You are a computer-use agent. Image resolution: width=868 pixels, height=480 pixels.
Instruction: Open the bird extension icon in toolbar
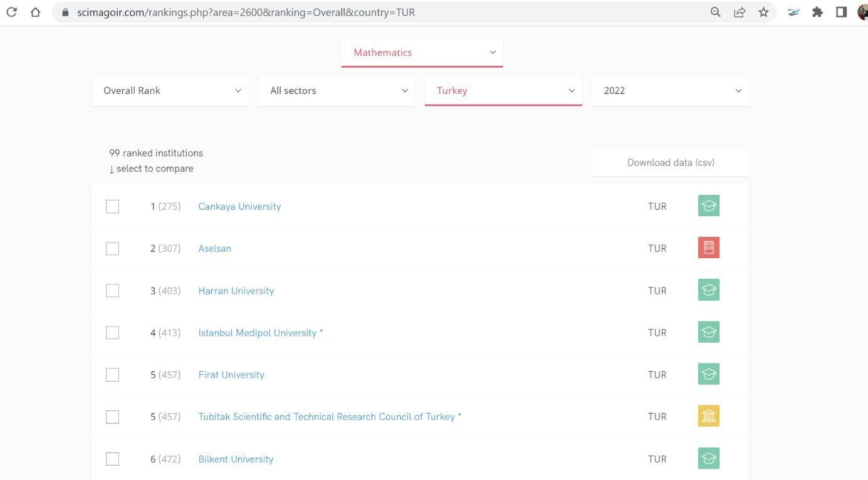793,12
